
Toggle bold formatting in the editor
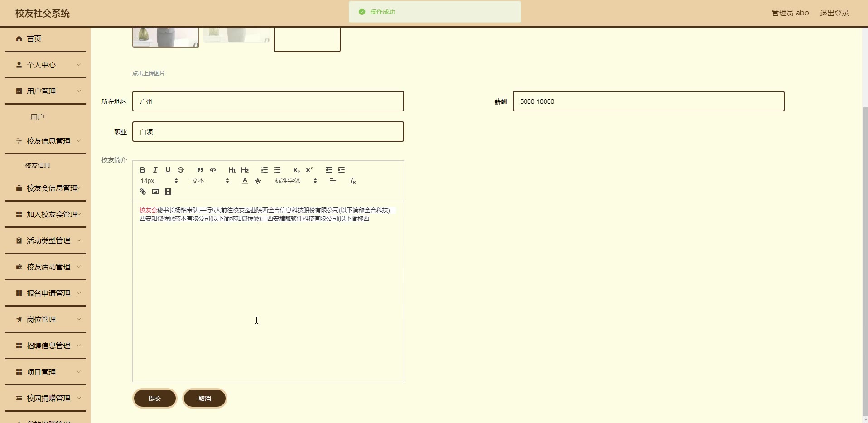[143, 170]
